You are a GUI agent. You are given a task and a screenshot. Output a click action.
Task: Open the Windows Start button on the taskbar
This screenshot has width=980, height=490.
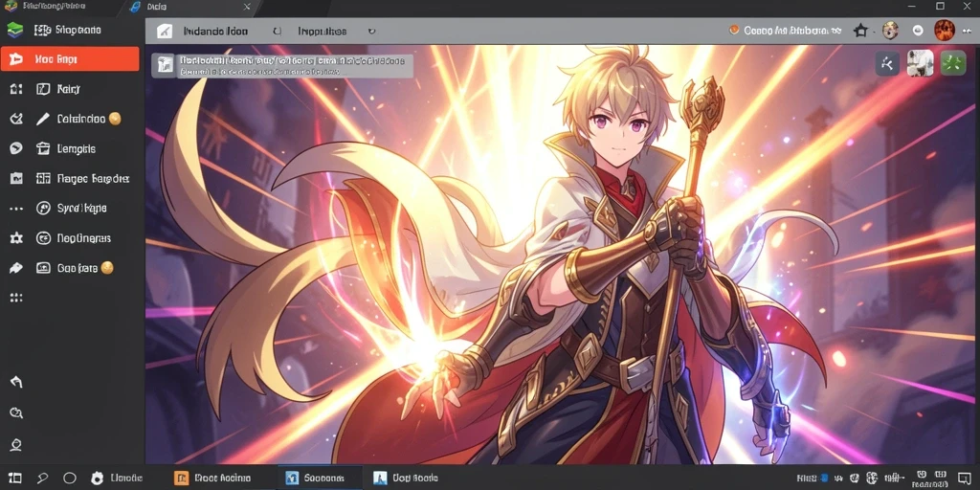click(15, 479)
